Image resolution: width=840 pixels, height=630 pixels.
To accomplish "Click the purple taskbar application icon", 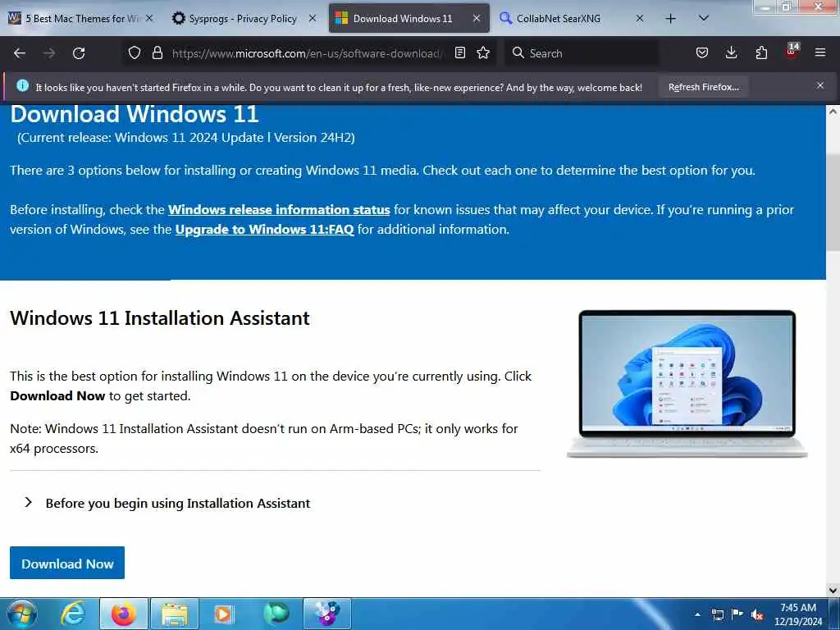I will (x=327, y=614).
